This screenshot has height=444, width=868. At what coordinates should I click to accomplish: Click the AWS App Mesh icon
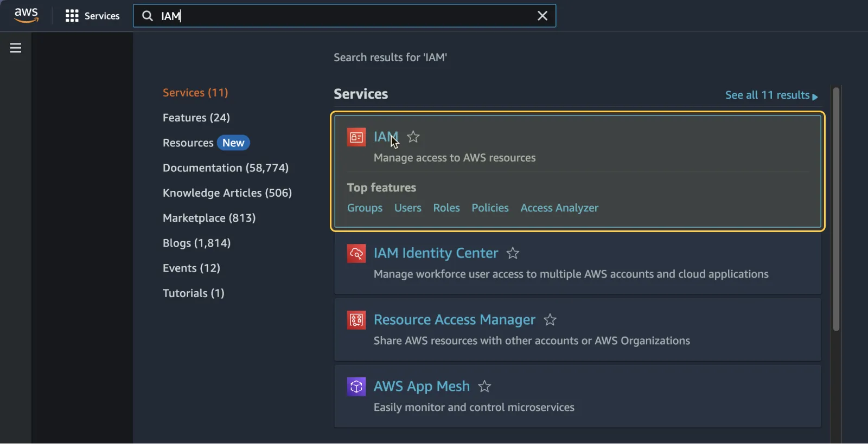tap(356, 387)
